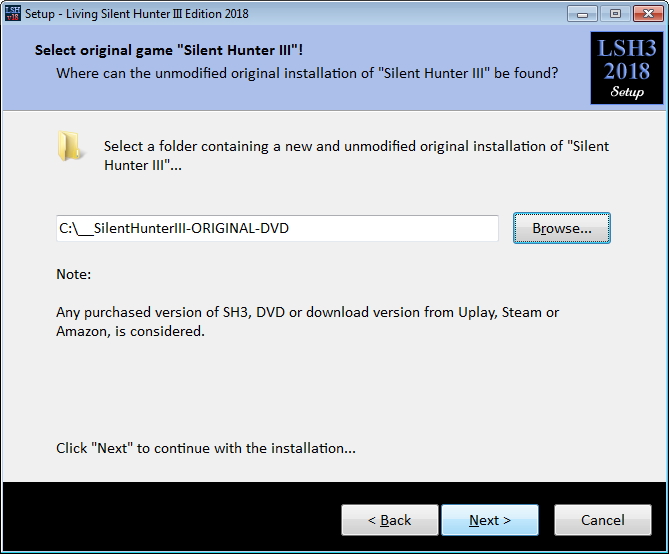Cancel the installation
Screen dimensions: 669x554
pyautogui.click(x=602, y=520)
